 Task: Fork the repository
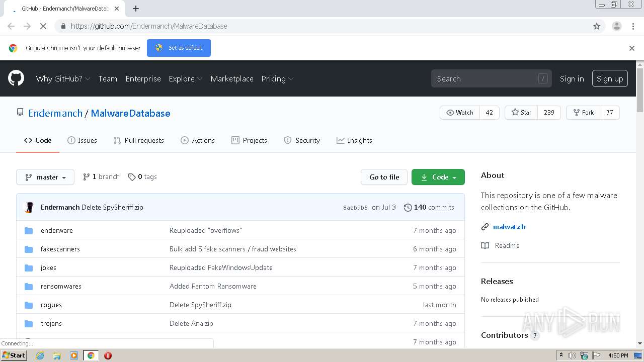(583, 113)
